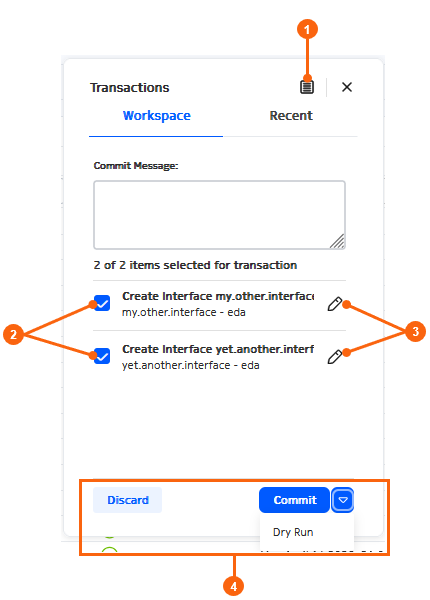This screenshot has width=430, height=600.
Task: Open the Recent tab
Action: (291, 116)
